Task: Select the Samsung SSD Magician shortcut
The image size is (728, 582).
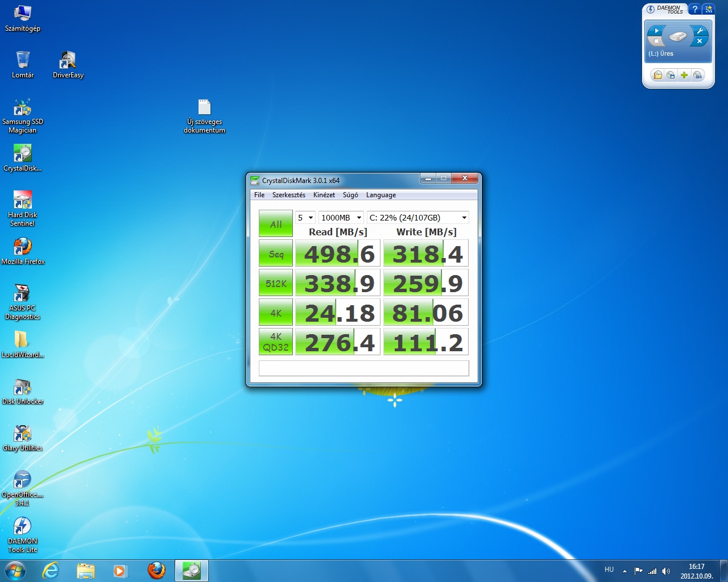Action: (x=23, y=115)
